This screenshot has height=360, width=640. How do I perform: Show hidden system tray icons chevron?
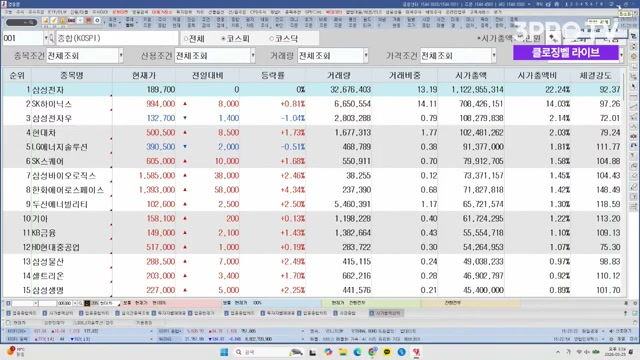(558, 352)
